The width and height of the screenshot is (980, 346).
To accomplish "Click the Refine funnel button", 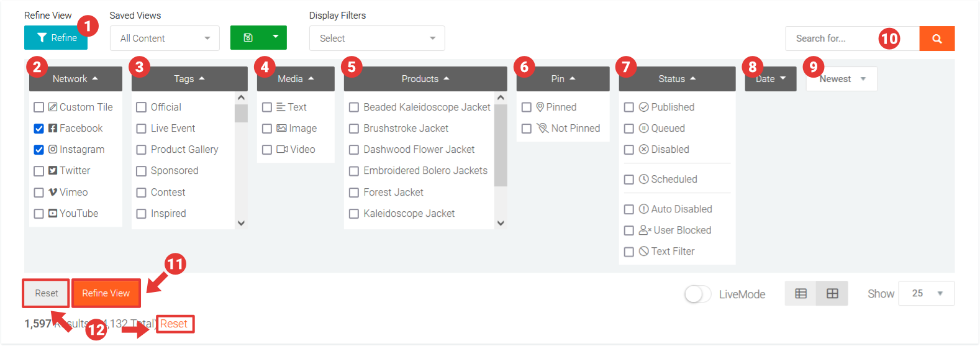I will pyautogui.click(x=56, y=38).
